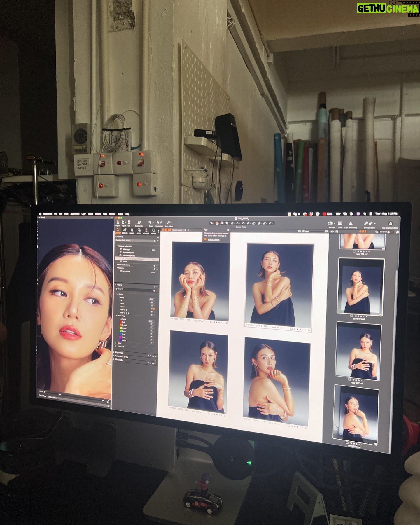The image size is (420, 525).
Task: Show the Grid overlay
Action: (x=340, y=224)
